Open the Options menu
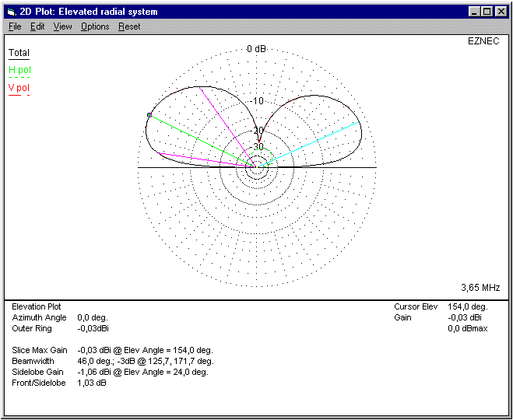 [95, 26]
